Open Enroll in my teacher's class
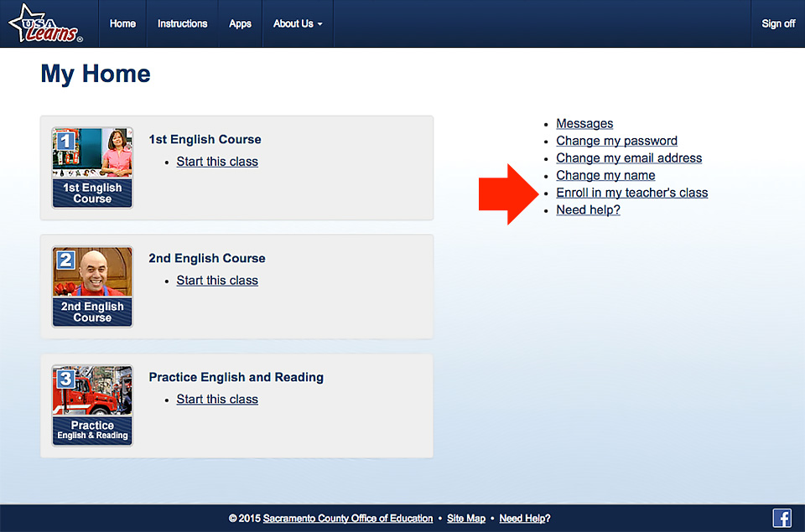The image size is (805, 532). tap(631, 192)
